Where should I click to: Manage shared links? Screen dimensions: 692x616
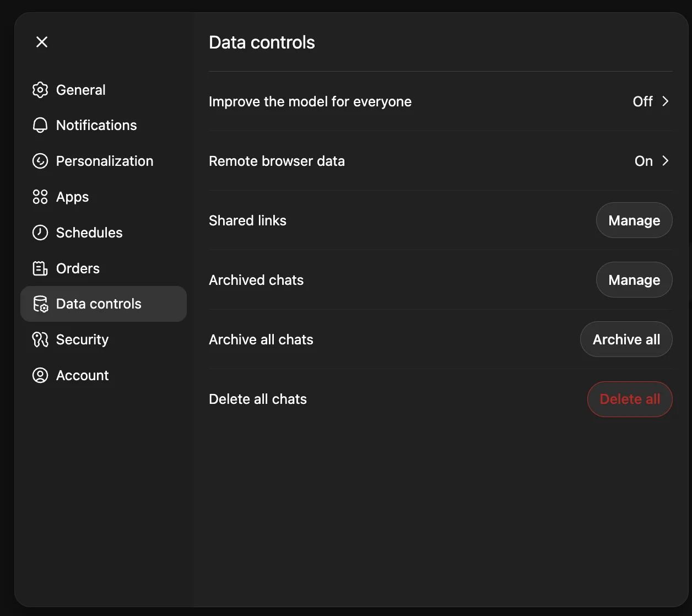coord(634,220)
